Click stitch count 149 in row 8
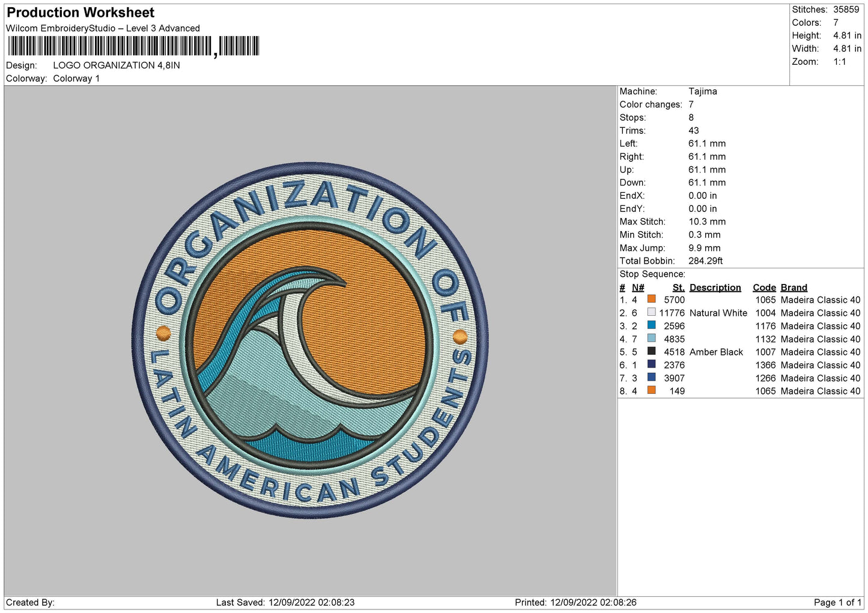868x613 pixels. (678, 391)
